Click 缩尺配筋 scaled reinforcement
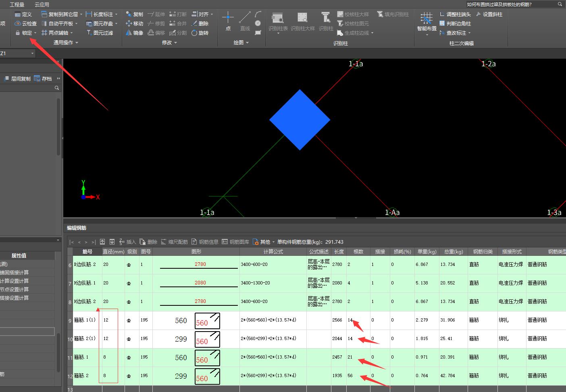 (175, 242)
